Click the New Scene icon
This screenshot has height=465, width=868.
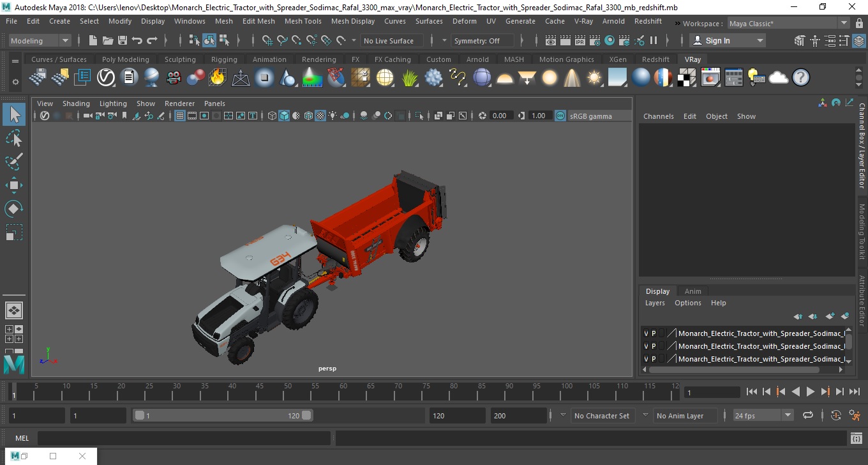pyautogui.click(x=93, y=40)
